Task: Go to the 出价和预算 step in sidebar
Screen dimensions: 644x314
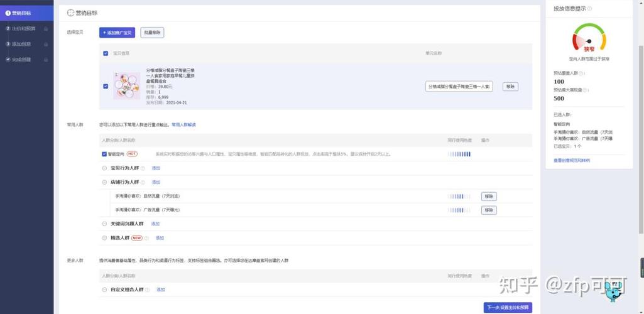Action: tap(26, 29)
